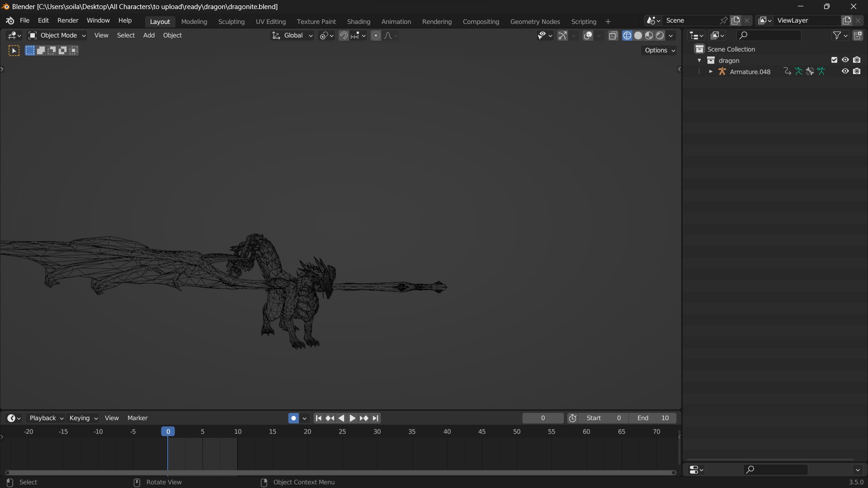Toggle use preview range clock icon

click(572, 418)
